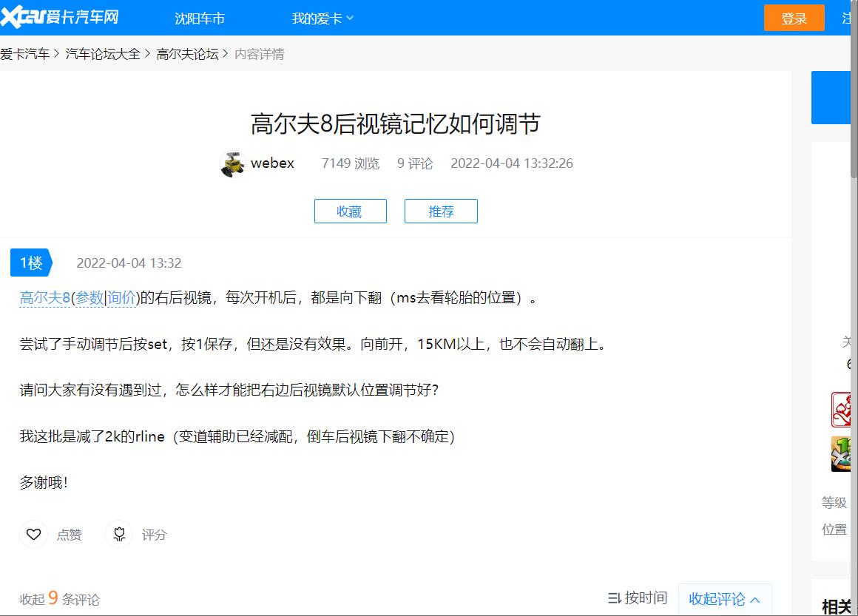Open webex's robot avatar
The image size is (858, 616).
tap(232, 164)
